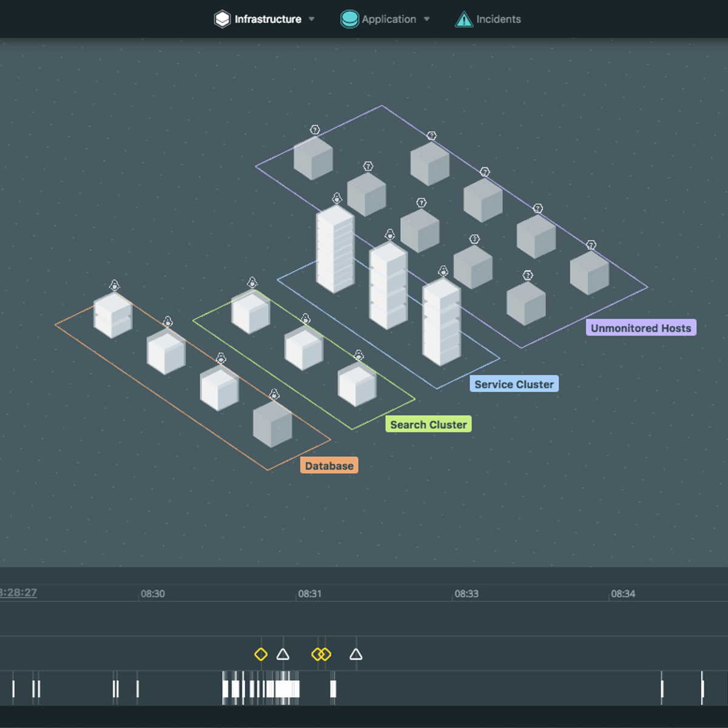Click the last white triangle timeline marker

tap(356, 655)
